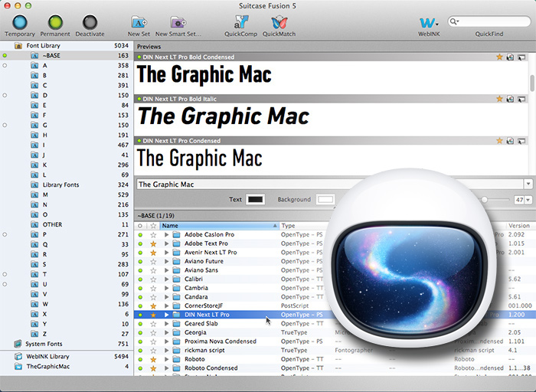Select the OTHER set
The width and height of the screenshot is (536, 392).
click(67, 224)
